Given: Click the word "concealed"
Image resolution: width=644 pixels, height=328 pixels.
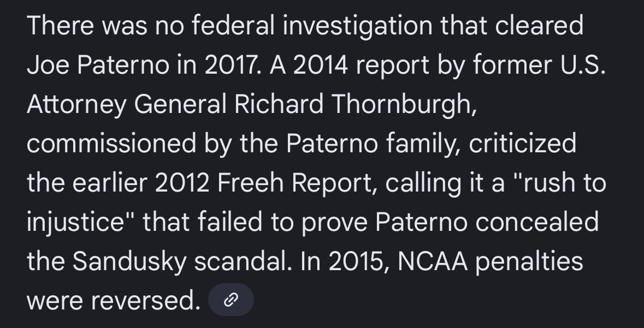Looking at the screenshot, I should coord(537,222).
